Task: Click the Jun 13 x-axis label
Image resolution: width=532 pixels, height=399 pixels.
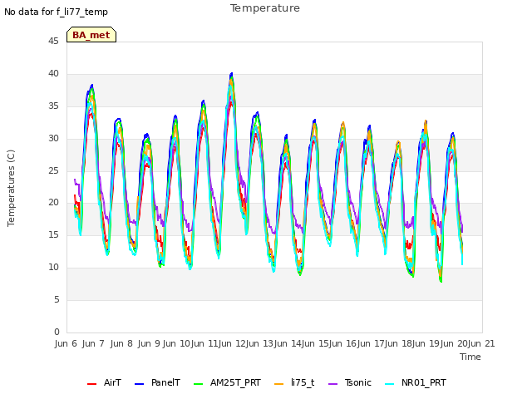Action: tap(259, 343)
